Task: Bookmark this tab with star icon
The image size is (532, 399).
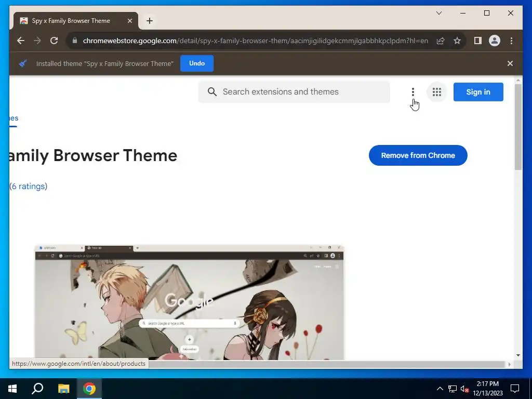Action: [457, 41]
